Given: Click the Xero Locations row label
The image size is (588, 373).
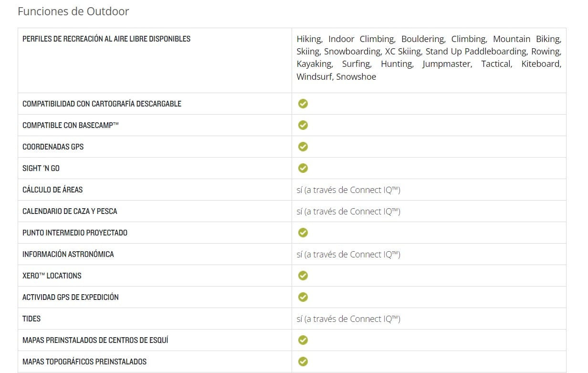Looking at the screenshot, I should pos(52,276).
